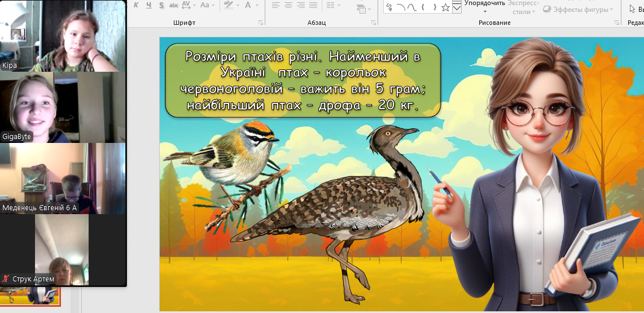Select GigaByte's video tile

(x=63, y=107)
